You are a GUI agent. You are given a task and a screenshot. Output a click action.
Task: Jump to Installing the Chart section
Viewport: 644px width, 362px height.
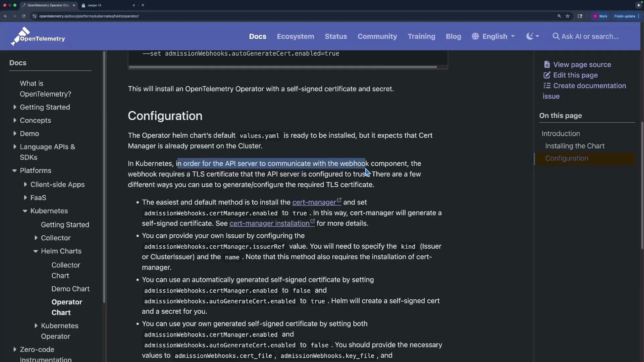(575, 146)
